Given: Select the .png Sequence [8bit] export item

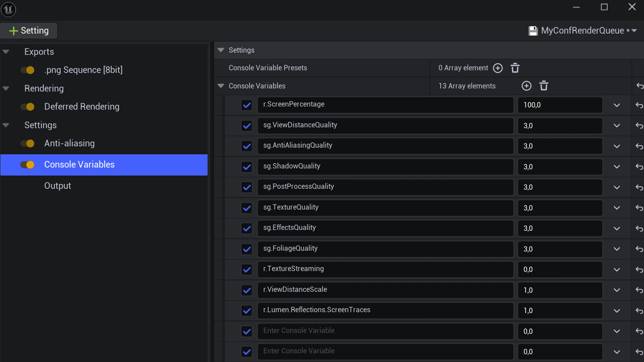Looking at the screenshot, I should (83, 70).
